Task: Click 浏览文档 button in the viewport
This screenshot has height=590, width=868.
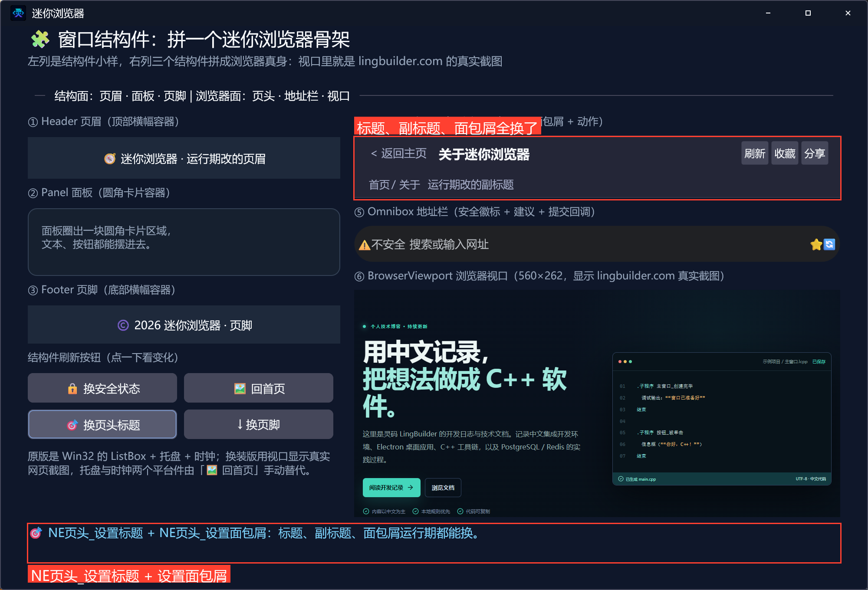Action: click(443, 488)
